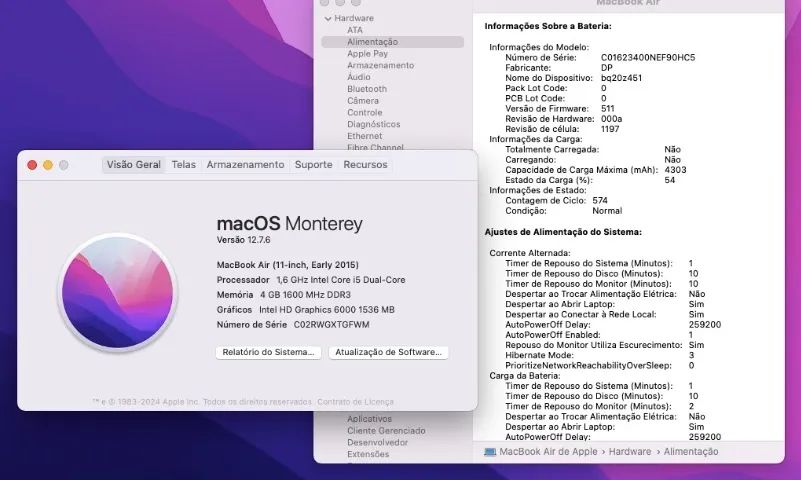
Task: Open Armazenamento tab in About window
Action: pyautogui.click(x=245, y=164)
